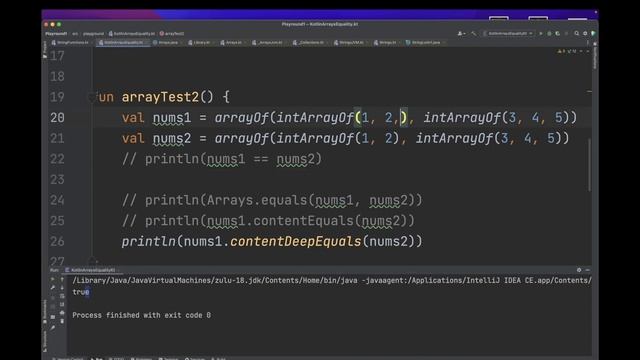Screen dimensions: 640x360
Task: Open the Bookmarks sidebar tool button
Action: click(x=44, y=311)
